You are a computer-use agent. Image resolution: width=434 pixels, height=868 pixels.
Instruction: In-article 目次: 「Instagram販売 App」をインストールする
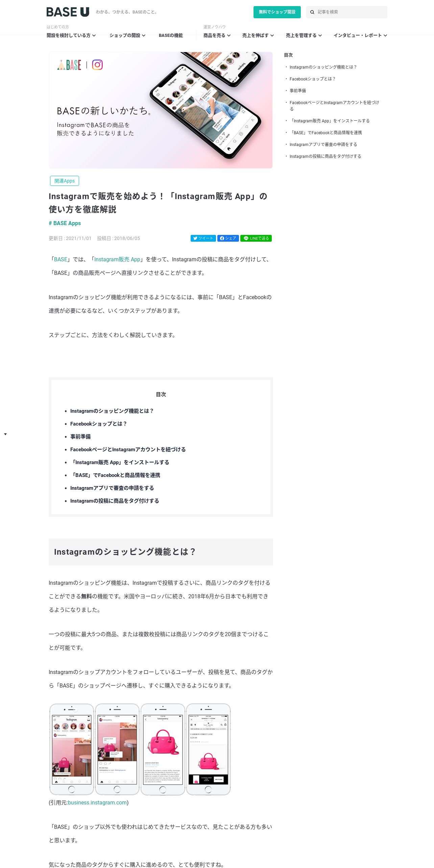click(120, 462)
